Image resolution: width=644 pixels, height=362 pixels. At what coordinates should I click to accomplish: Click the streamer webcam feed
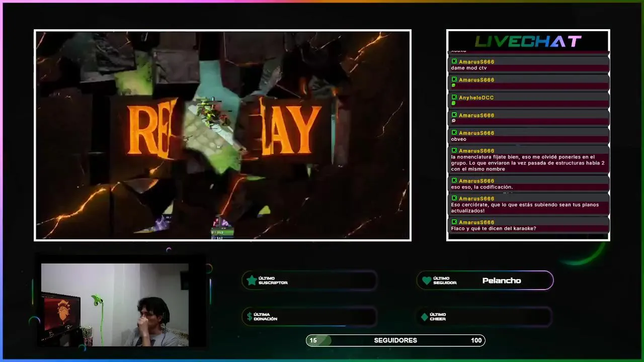tap(115, 305)
